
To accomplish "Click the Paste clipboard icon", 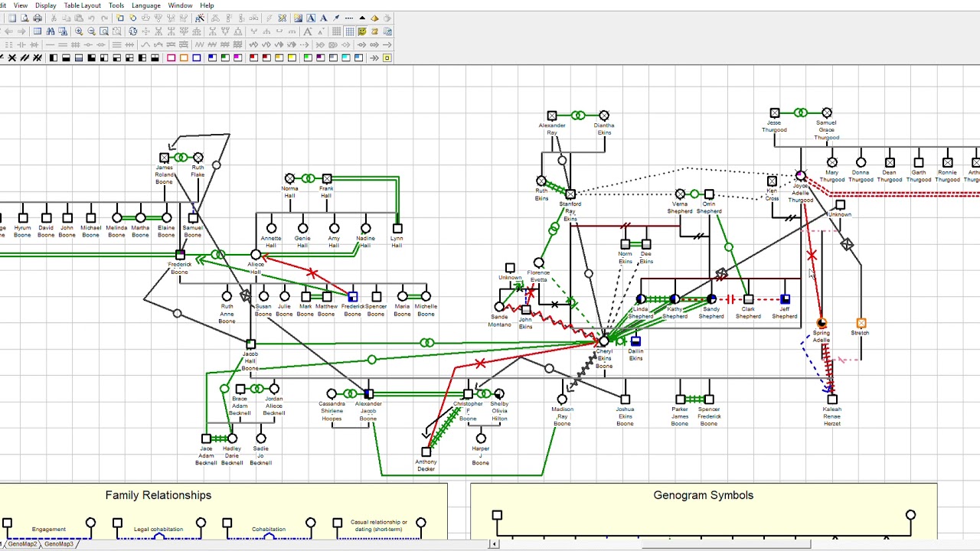I will (x=78, y=18).
